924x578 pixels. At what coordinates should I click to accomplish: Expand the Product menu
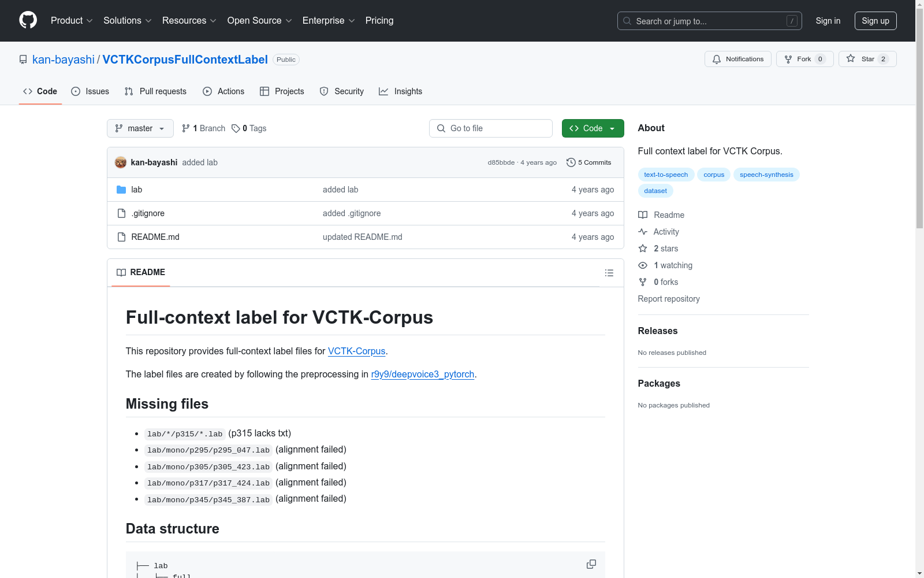(72, 20)
